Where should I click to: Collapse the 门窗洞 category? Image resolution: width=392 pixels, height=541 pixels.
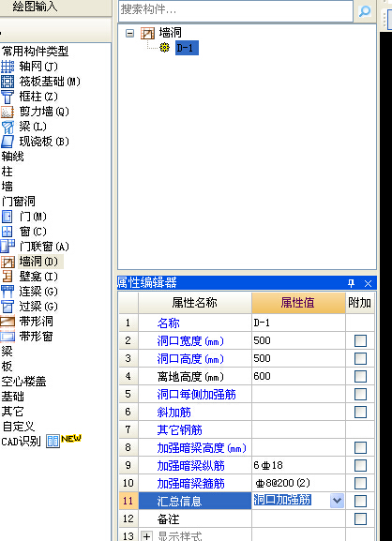pyautogui.click(x=18, y=202)
